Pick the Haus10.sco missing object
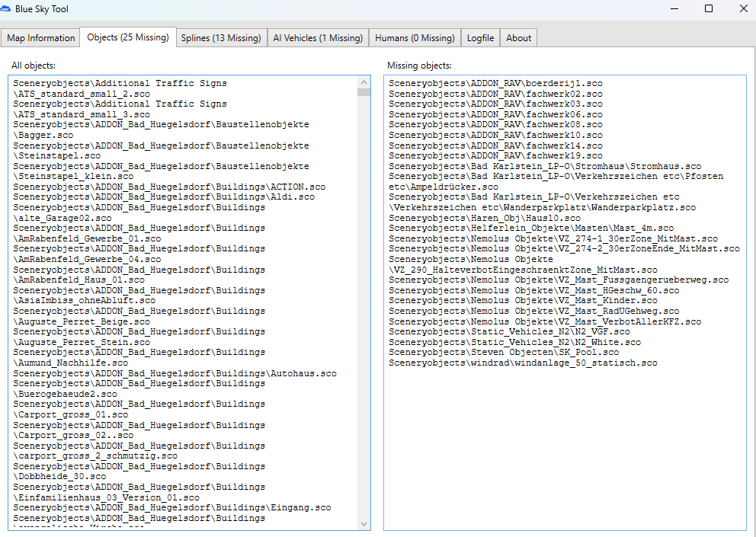The image size is (756, 537). (x=484, y=218)
